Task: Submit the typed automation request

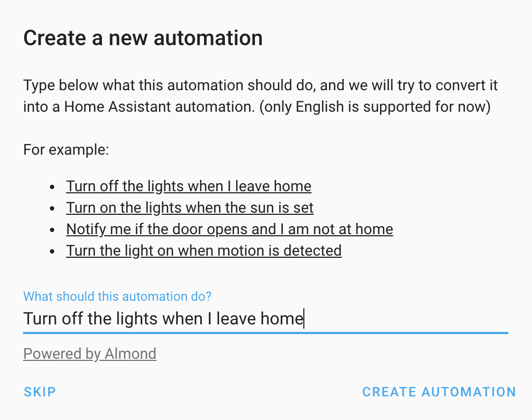Action: coord(439,392)
